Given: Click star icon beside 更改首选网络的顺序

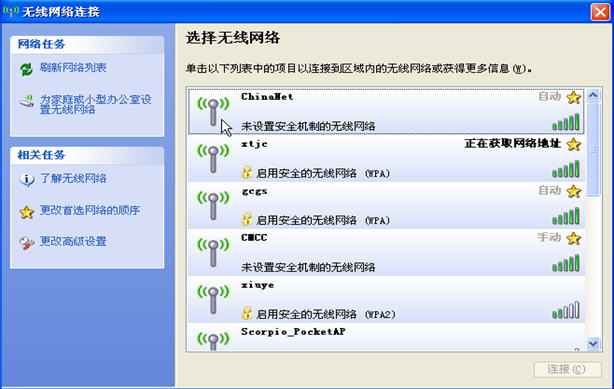Looking at the screenshot, I should tap(26, 212).
